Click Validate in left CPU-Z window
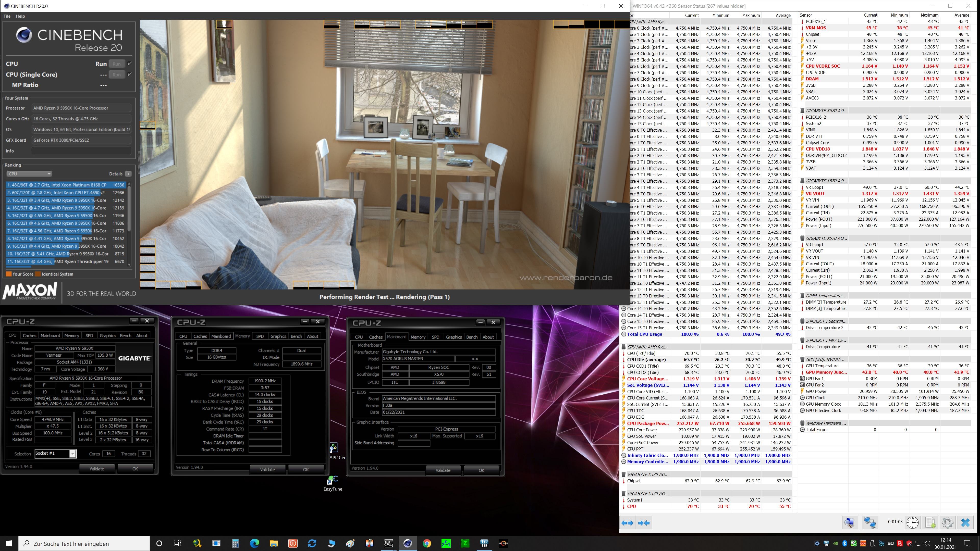The height and width of the screenshot is (551, 980). [97, 469]
